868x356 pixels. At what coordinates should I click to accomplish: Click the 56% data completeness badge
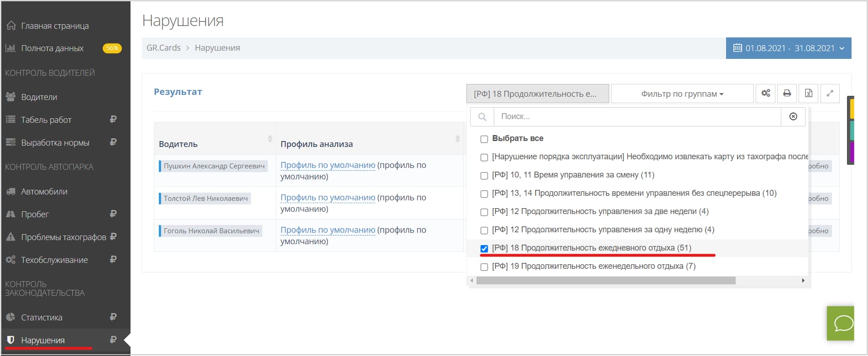(112, 48)
